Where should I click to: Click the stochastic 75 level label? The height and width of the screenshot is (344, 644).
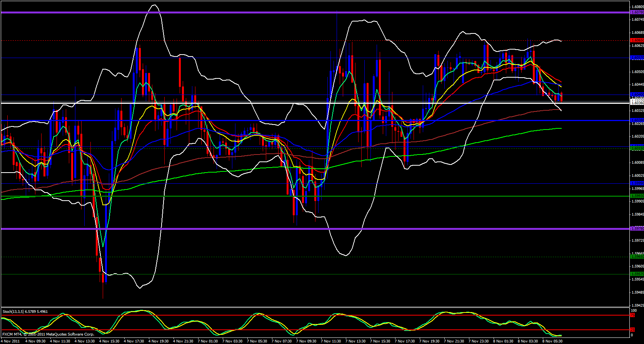632,315
